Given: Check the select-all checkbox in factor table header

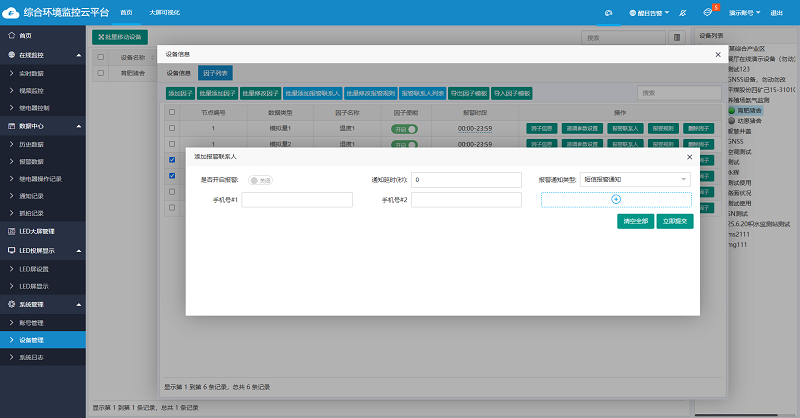Looking at the screenshot, I should point(173,112).
